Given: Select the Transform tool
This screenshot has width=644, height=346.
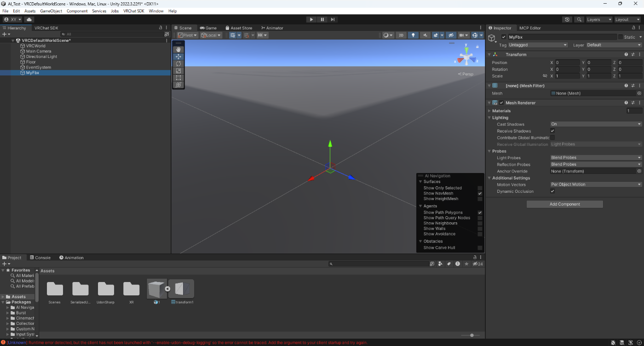Looking at the screenshot, I should coord(178,85).
